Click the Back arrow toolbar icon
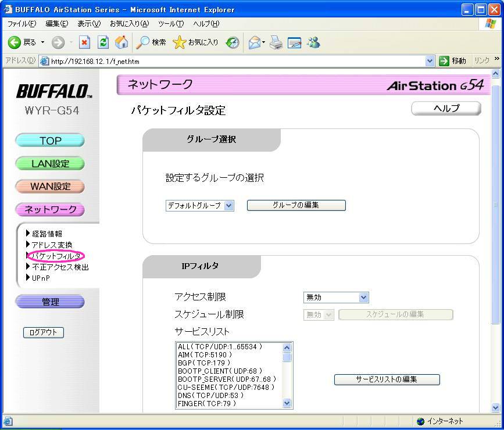This screenshot has height=430, width=504. click(15, 42)
